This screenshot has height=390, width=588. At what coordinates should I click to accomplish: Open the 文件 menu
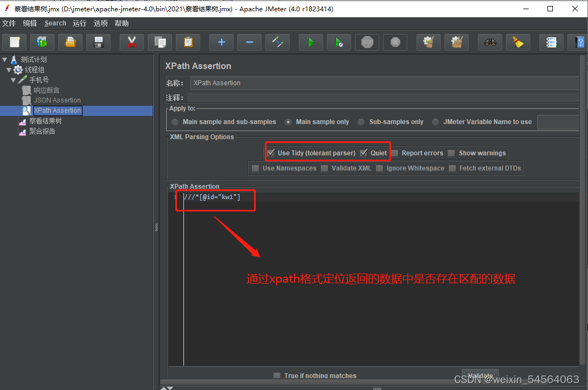point(9,23)
